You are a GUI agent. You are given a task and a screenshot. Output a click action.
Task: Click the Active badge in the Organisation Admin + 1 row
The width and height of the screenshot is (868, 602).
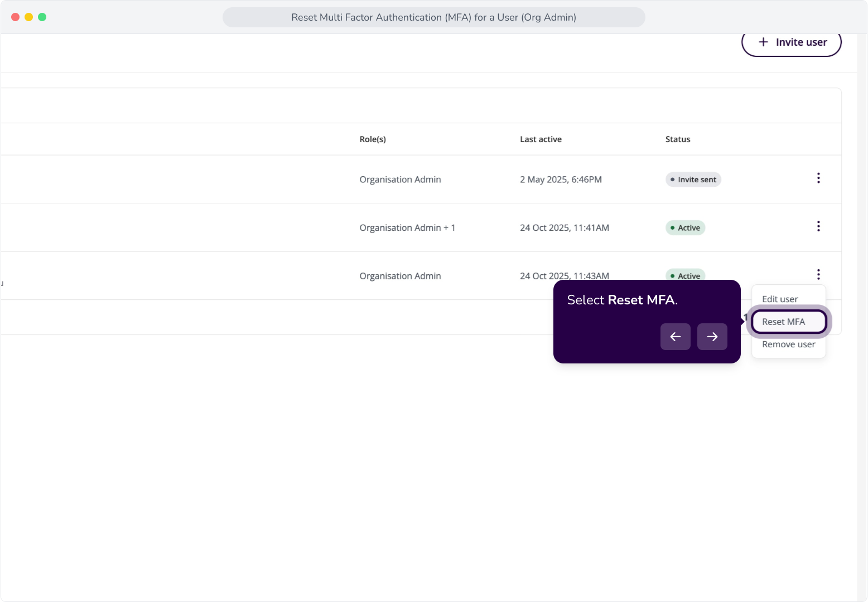(x=685, y=228)
